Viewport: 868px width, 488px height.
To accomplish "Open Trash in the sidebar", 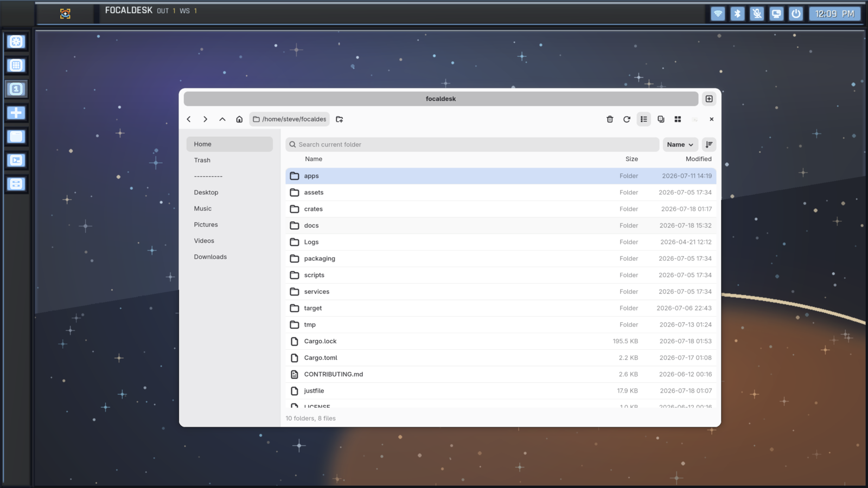I will (x=229, y=160).
